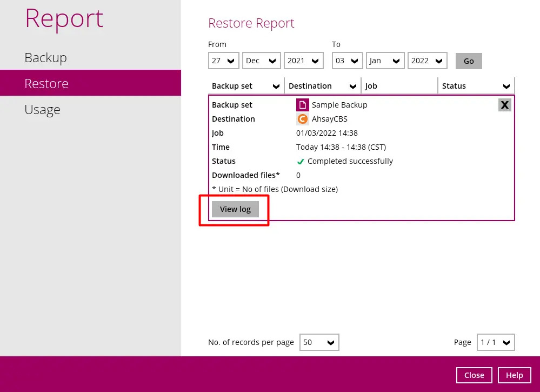Open the From day dropdown
Screen dimensions: 540x392
[223, 61]
